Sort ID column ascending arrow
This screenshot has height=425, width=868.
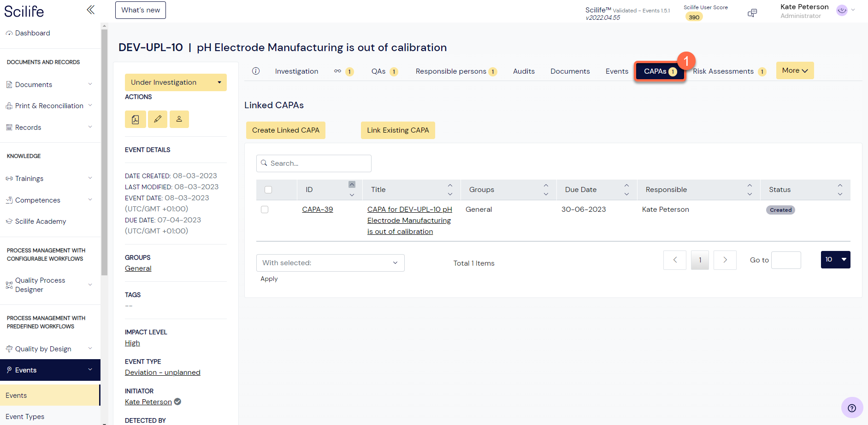coord(352,185)
